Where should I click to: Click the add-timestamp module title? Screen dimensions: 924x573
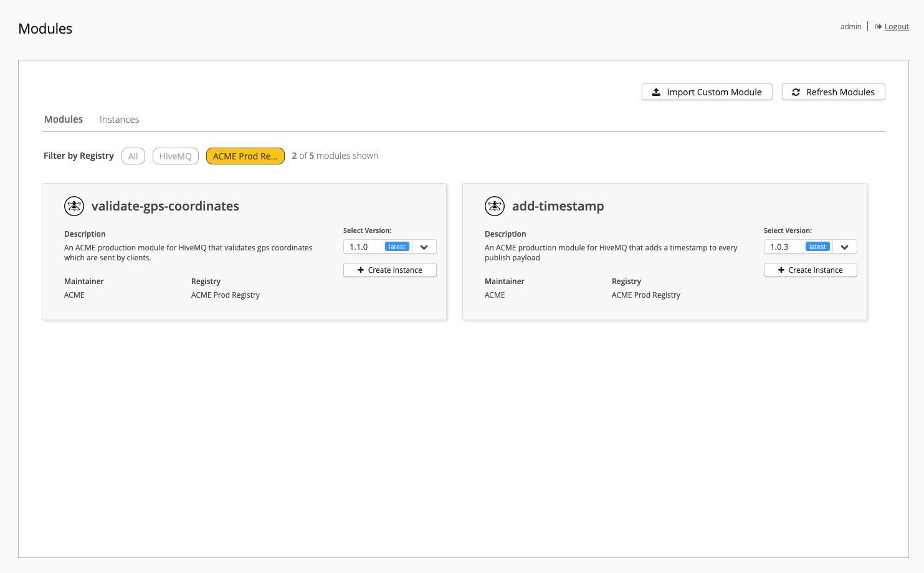(558, 206)
